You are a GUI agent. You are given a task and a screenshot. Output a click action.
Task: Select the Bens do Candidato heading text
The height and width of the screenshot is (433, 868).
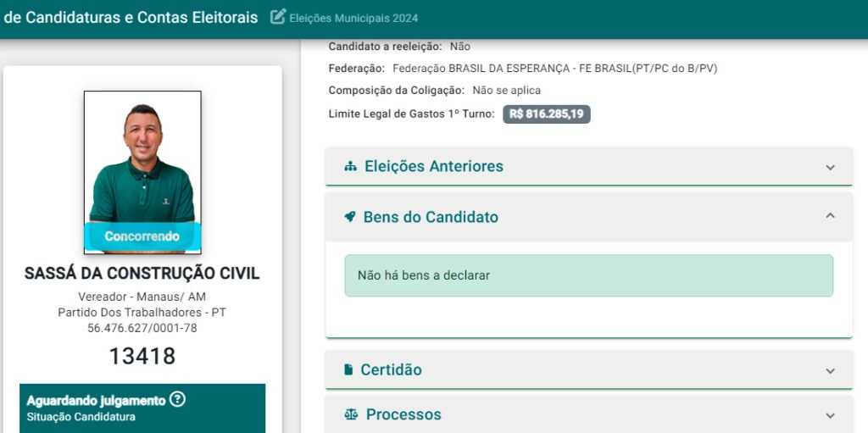click(431, 218)
